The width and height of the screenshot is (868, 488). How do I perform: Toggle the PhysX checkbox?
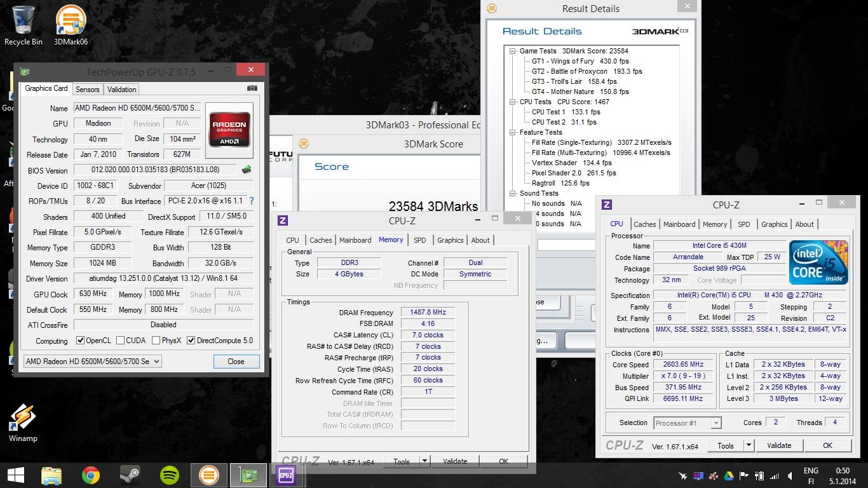tap(156, 341)
